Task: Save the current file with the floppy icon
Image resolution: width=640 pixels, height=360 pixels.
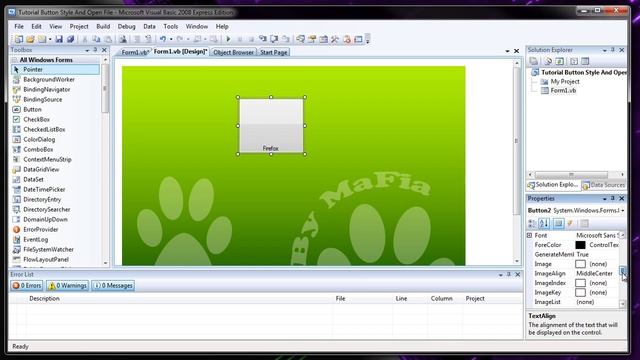Action: tap(59, 39)
